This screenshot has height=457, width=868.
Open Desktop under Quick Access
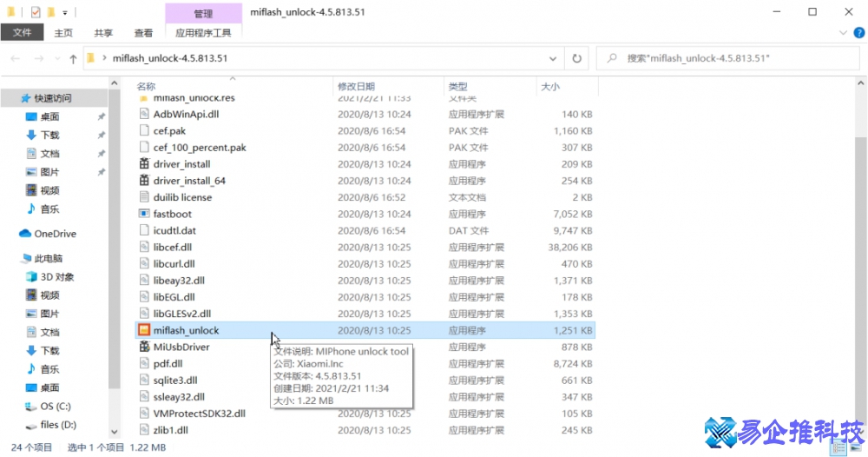43,117
